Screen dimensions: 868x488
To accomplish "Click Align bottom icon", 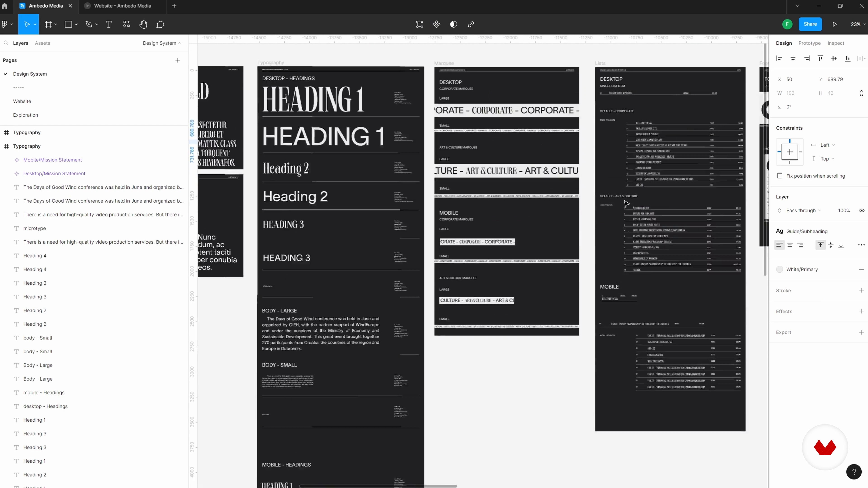I will [848, 59].
